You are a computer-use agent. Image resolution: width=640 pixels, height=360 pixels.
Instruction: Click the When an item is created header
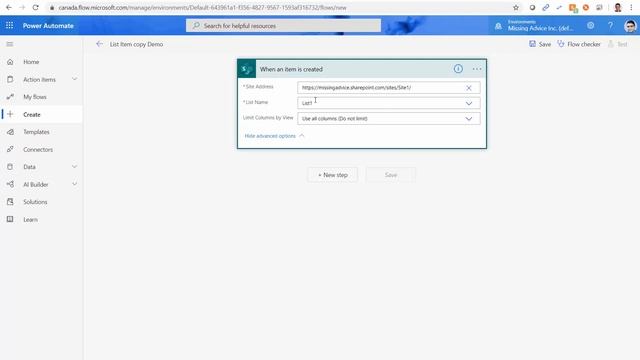[x=291, y=69]
